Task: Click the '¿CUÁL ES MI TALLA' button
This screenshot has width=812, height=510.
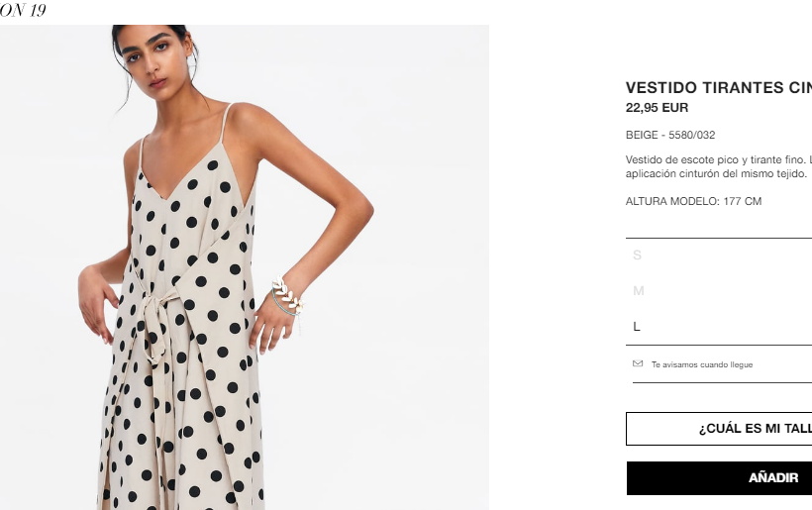Action: [x=719, y=429]
